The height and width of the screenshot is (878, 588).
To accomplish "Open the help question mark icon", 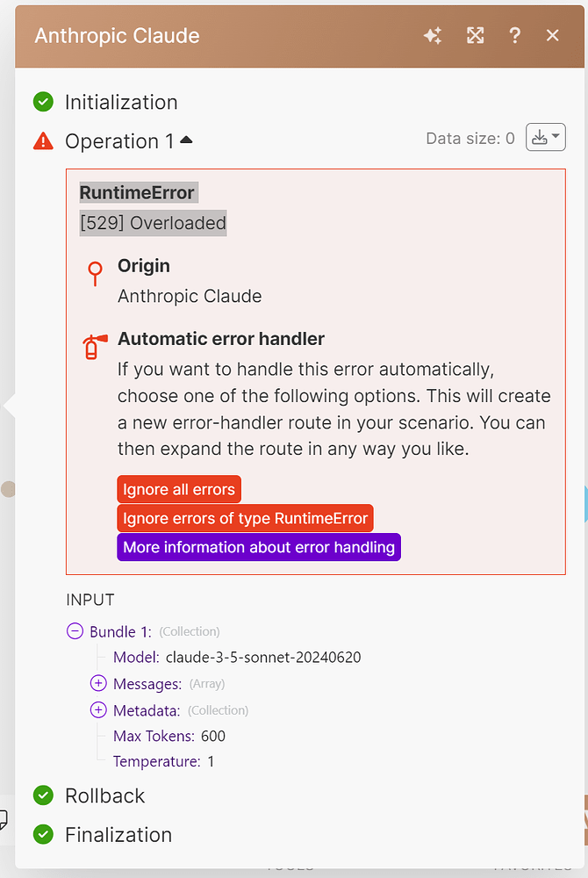I will pyautogui.click(x=515, y=36).
